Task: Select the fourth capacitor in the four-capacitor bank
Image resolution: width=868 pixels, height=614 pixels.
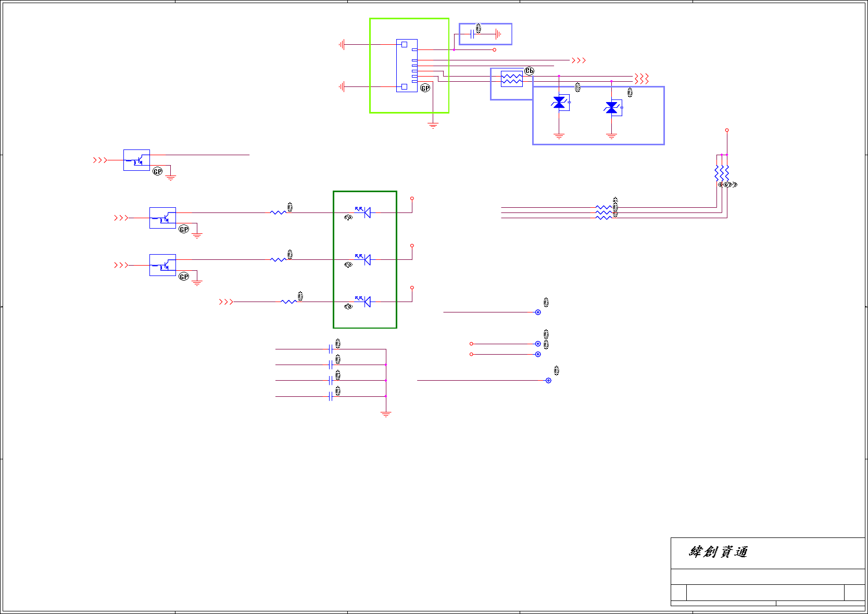Action: click(331, 396)
